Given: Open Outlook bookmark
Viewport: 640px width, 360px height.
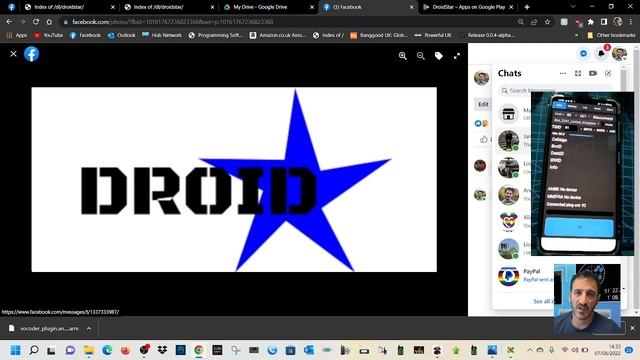Looking at the screenshot, I should click(x=122, y=35).
